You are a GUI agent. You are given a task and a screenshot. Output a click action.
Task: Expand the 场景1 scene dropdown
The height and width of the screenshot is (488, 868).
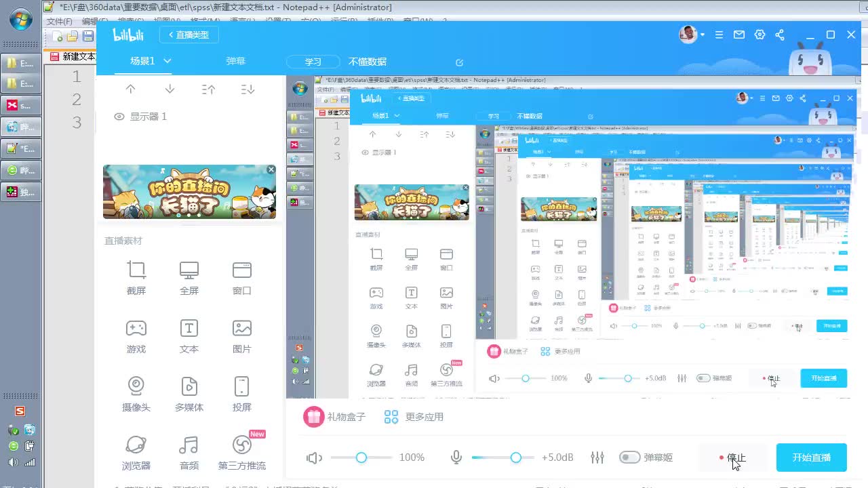(166, 60)
